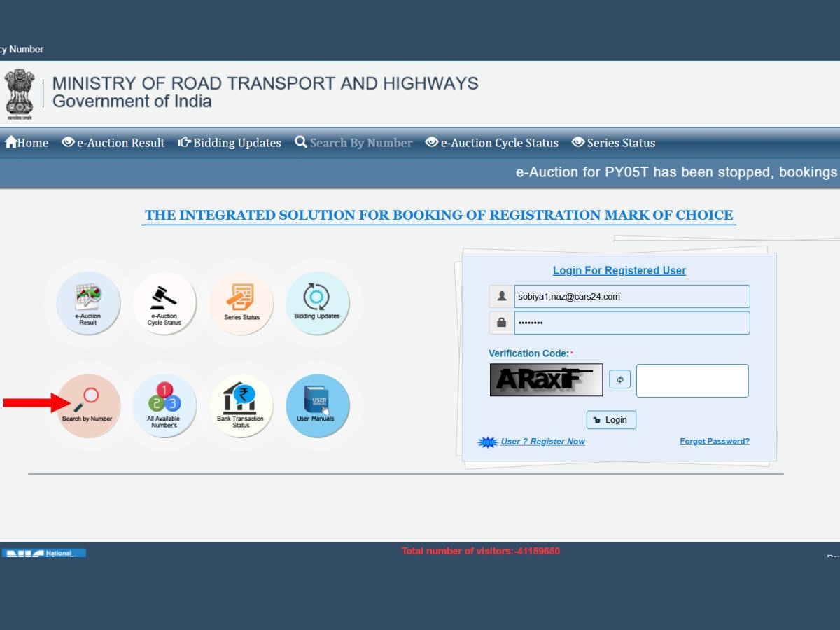Click the Forgot Password link
This screenshot has width=840, height=630.
click(714, 441)
